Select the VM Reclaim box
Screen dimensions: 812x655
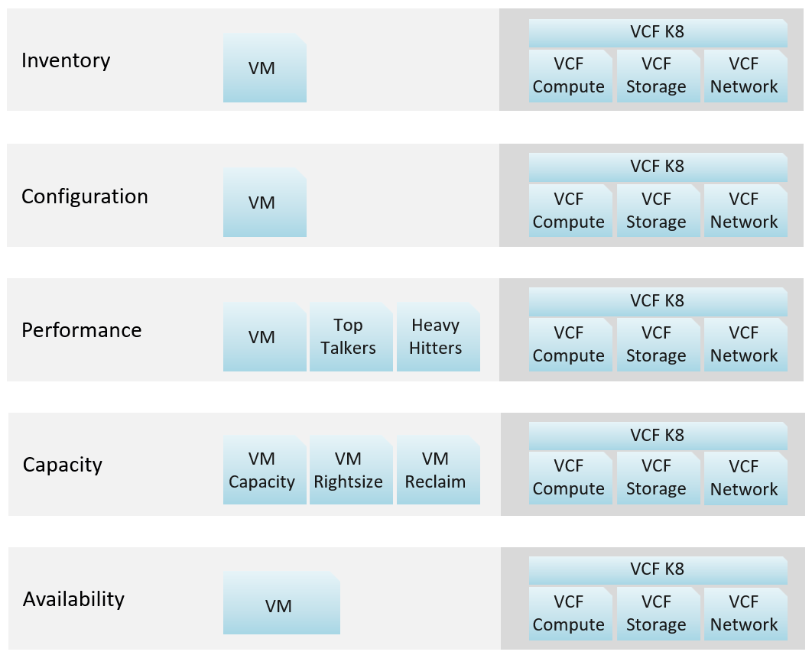(438, 470)
